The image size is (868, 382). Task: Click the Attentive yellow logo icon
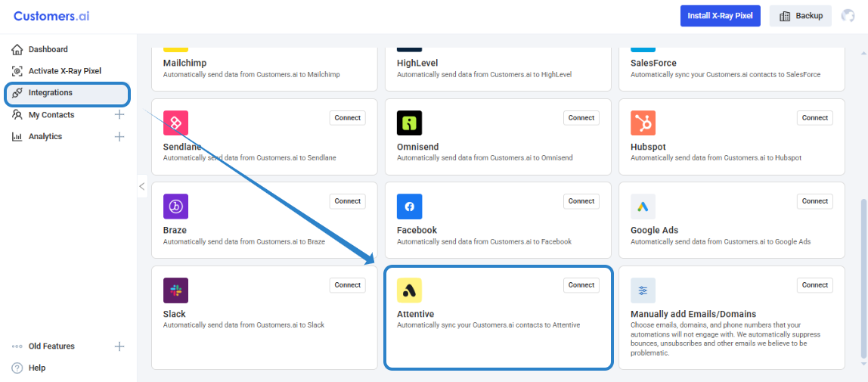(409, 290)
